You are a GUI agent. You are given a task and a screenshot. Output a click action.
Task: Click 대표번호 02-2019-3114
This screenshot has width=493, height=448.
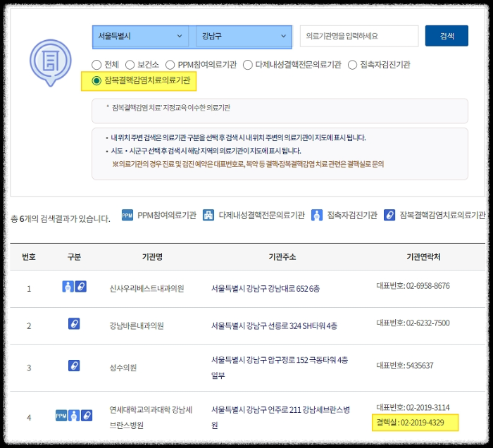tap(413, 407)
